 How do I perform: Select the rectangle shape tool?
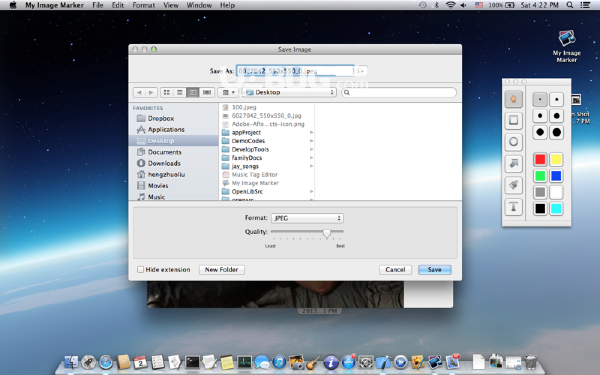(x=513, y=121)
